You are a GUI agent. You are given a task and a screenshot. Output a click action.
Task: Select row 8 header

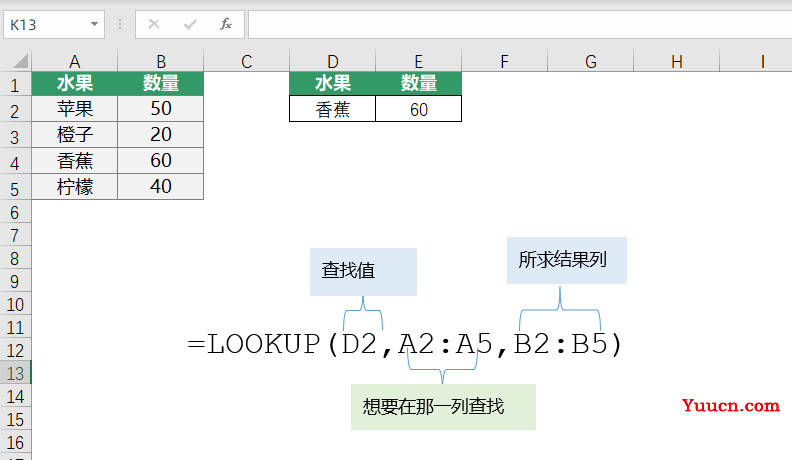pyautogui.click(x=15, y=258)
